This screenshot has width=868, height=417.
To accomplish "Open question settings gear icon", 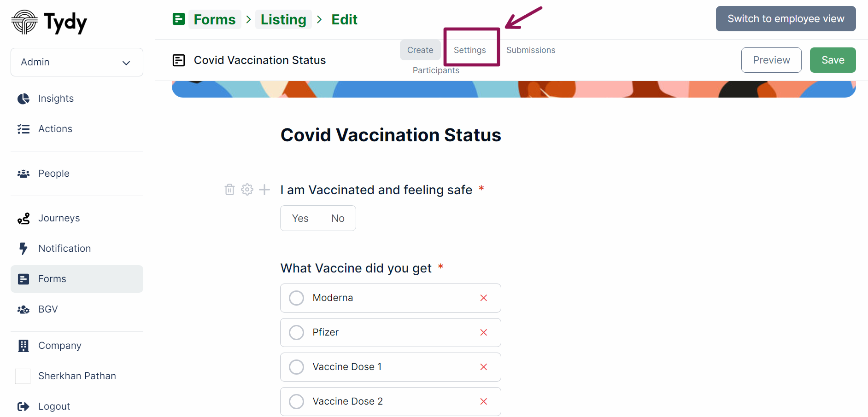I will [247, 190].
